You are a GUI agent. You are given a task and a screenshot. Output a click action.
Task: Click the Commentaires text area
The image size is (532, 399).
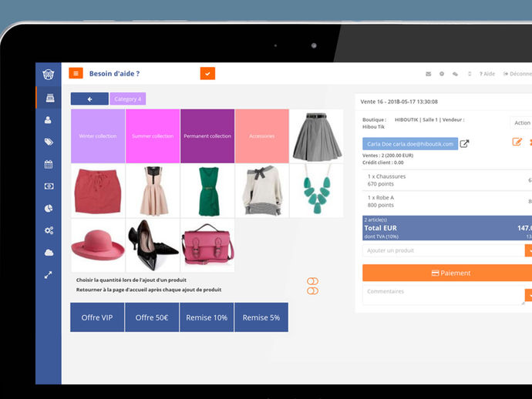443,295
